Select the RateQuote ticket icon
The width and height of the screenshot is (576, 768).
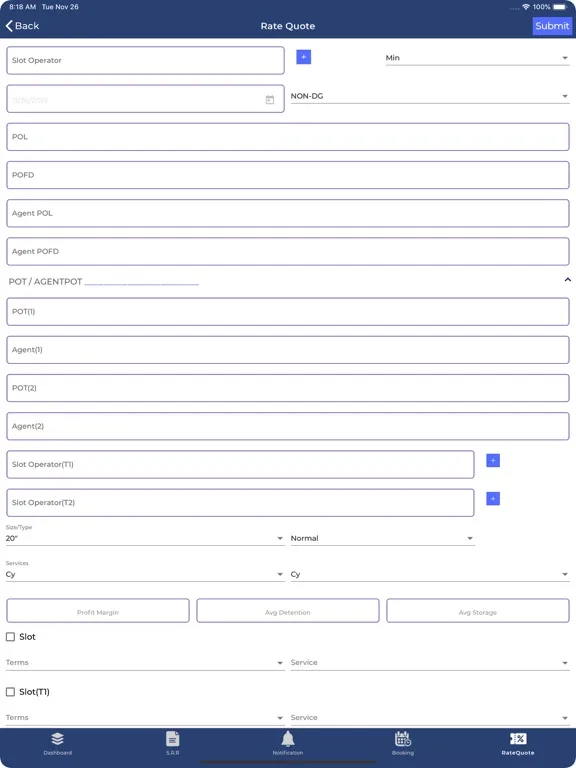click(x=518, y=739)
